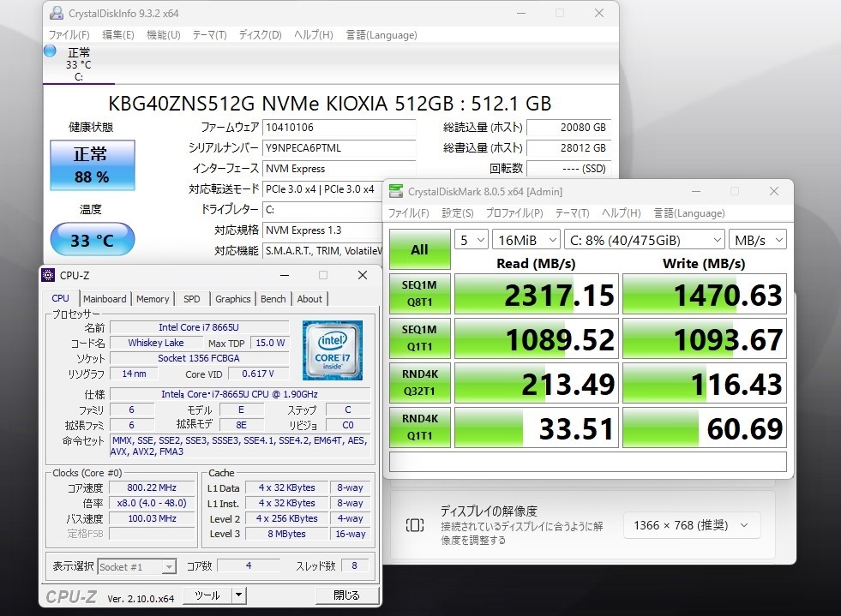
Task: Open 言語(Language) menu in CrystalDiskInfo
Action: pyautogui.click(x=381, y=35)
